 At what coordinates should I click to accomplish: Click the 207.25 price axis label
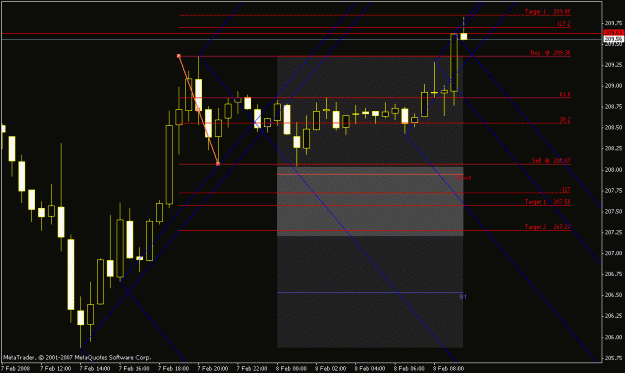[x=614, y=232]
